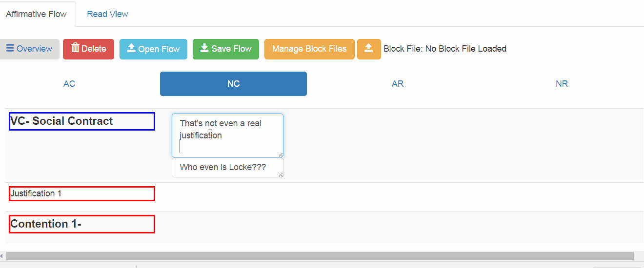Select the NR speech column tab
644x268 pixels.
[562, 84]
